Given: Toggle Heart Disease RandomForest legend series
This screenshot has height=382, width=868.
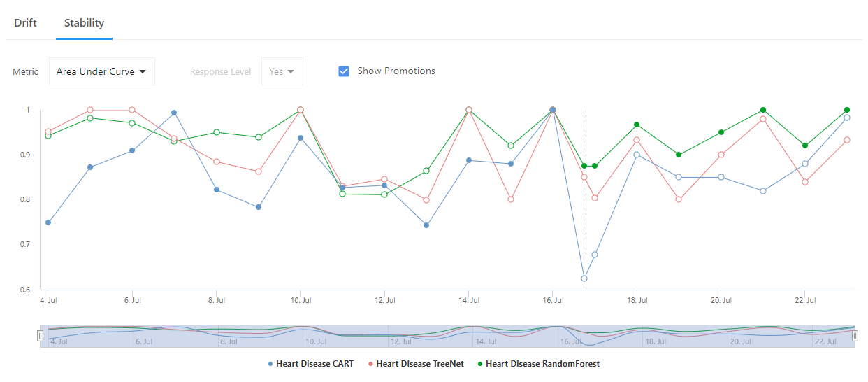Looking at the screenshot, I should [x=542, y=364].
